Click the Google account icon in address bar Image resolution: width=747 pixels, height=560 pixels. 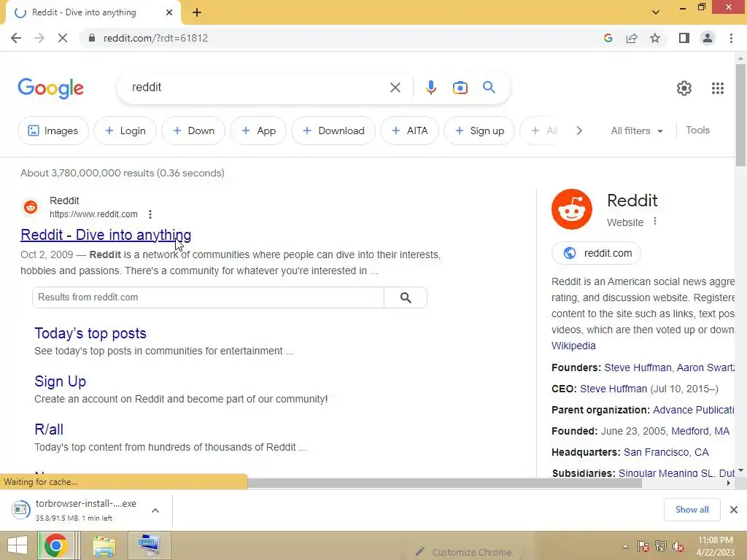pos(608,38)
